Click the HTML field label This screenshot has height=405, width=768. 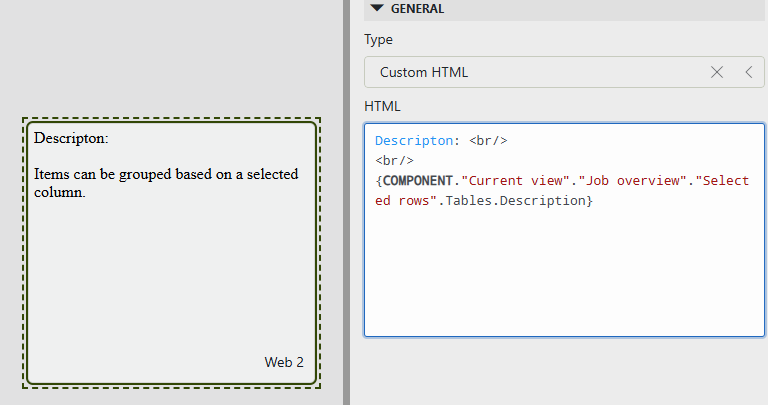383,106
